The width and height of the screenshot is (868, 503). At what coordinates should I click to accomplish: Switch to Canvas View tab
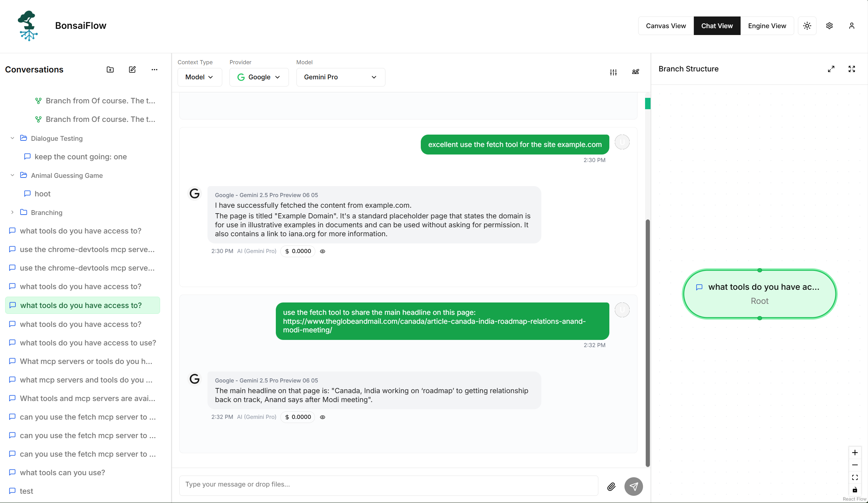click(x=665, y=26)
